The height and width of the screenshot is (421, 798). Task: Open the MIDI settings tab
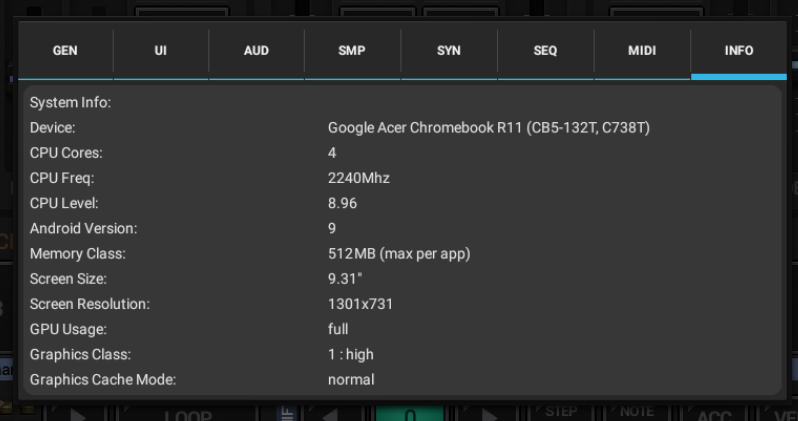(x=642, y=50)
